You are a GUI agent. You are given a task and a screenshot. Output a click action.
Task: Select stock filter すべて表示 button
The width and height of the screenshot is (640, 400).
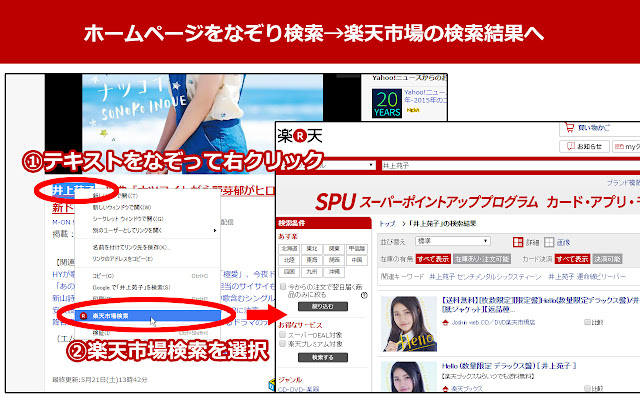(x=433, y=259)
